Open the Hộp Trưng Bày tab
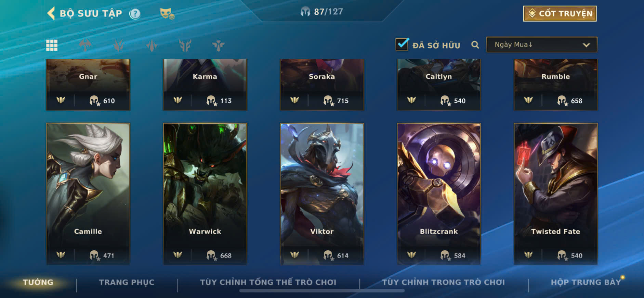Viewport: 644px width, 298px height. tap(586, 282)
